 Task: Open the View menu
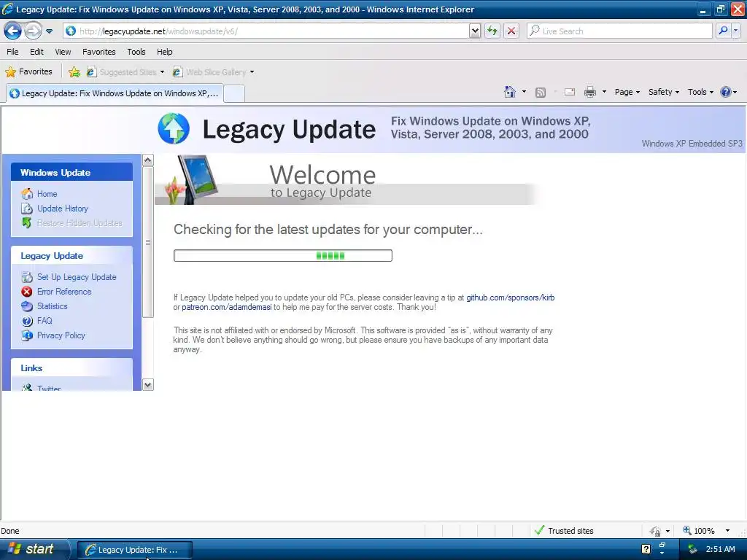63,52
